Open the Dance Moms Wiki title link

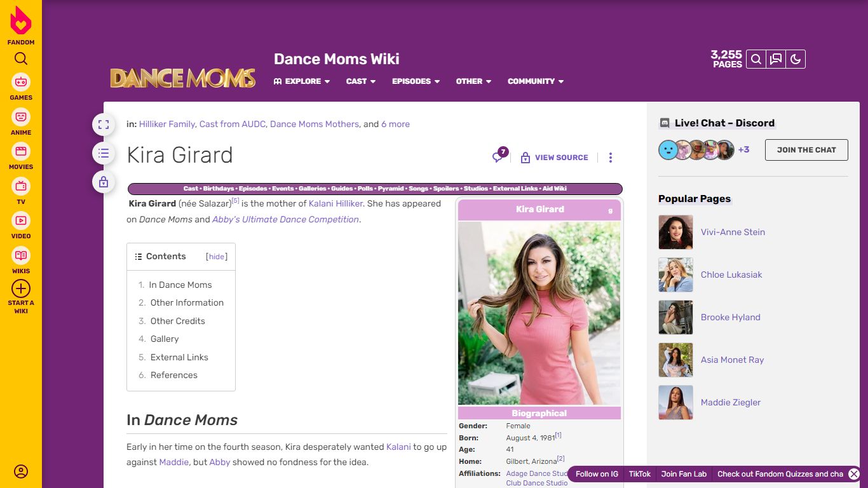(337, 59)
